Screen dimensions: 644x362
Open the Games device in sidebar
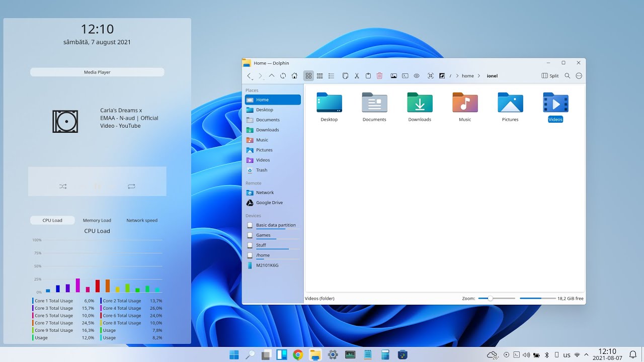tap(273, 235)
